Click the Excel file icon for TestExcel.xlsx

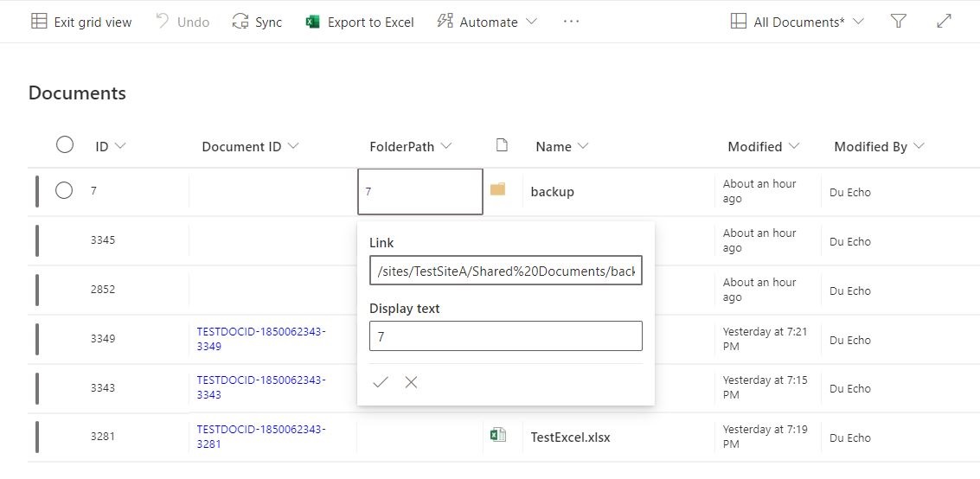click(x=497, y=435)
